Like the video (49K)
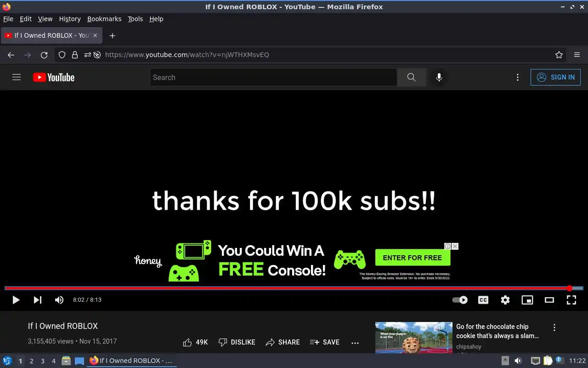This screenshot has width=588, height=368. click(x=195, y=342)
